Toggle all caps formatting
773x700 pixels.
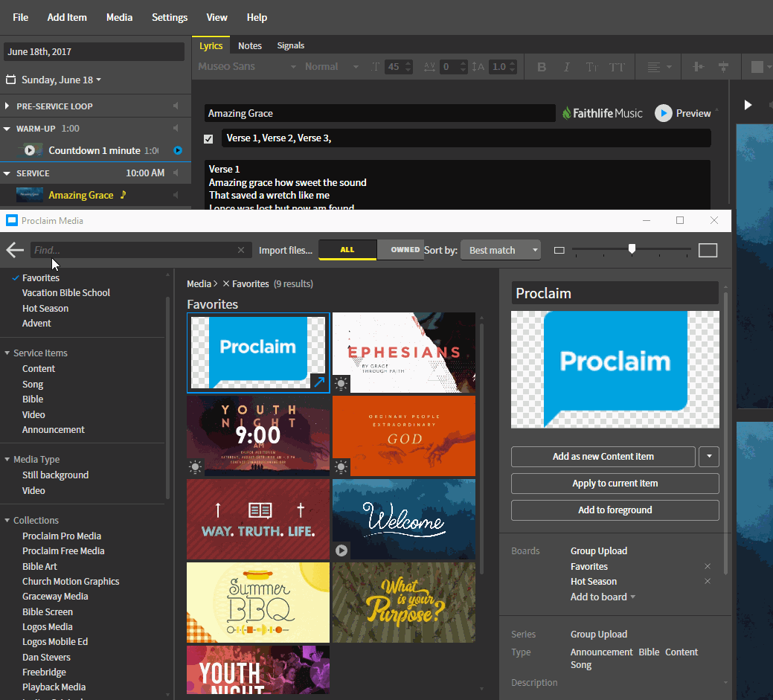point(617,67)
